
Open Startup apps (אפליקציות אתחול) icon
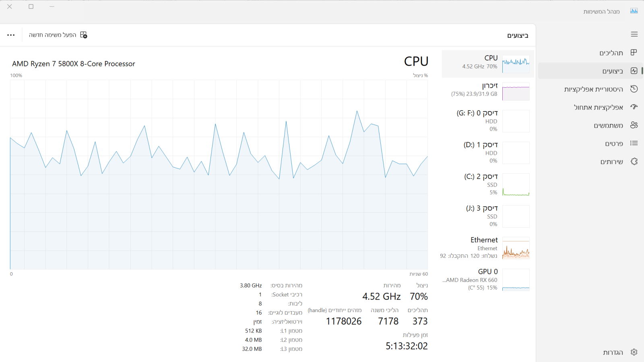pyautogui.click(x=634, y=107)
